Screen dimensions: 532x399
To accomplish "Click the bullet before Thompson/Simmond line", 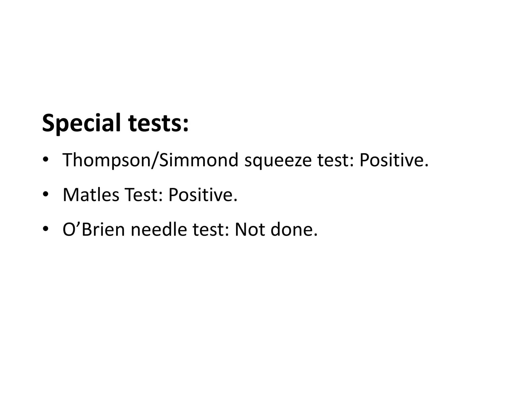I will pos(46,160).
